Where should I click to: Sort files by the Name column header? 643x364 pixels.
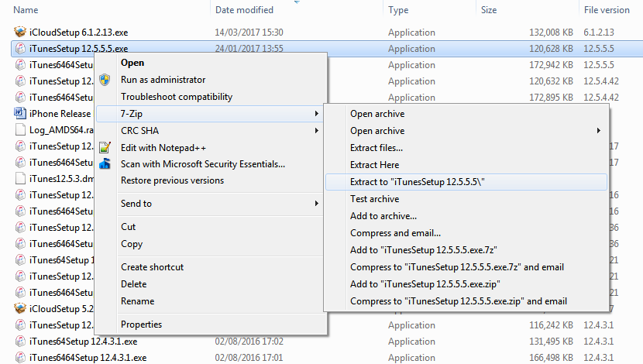[26, 10]
